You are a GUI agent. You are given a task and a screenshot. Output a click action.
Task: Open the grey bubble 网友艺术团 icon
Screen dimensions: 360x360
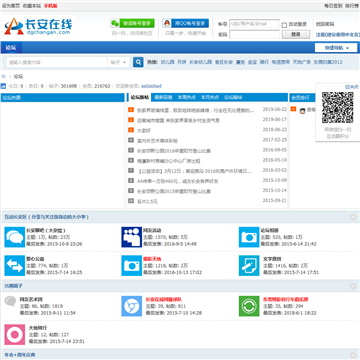pos(10,301)
